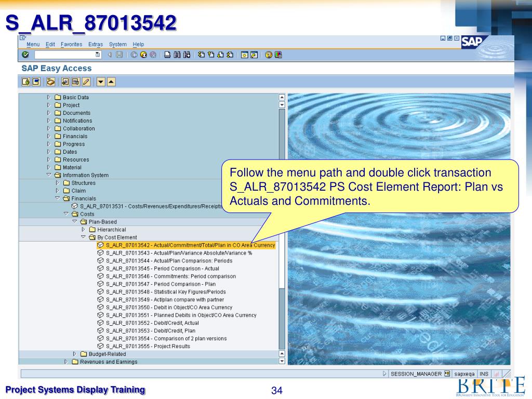The width and height of the screenshot is (532, 399).
Task: Click the Generate Shortcut icon
Action: click(x=254, y=55)
